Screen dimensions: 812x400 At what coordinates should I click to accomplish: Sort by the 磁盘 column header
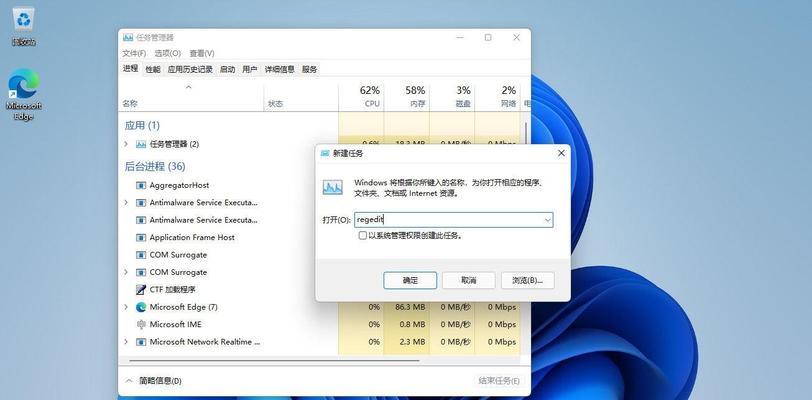[x=452, y=96]
